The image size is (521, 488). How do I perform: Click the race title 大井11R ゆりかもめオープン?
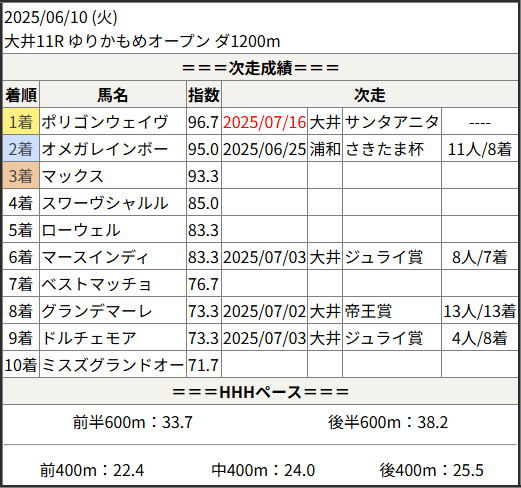pos(107,42)
